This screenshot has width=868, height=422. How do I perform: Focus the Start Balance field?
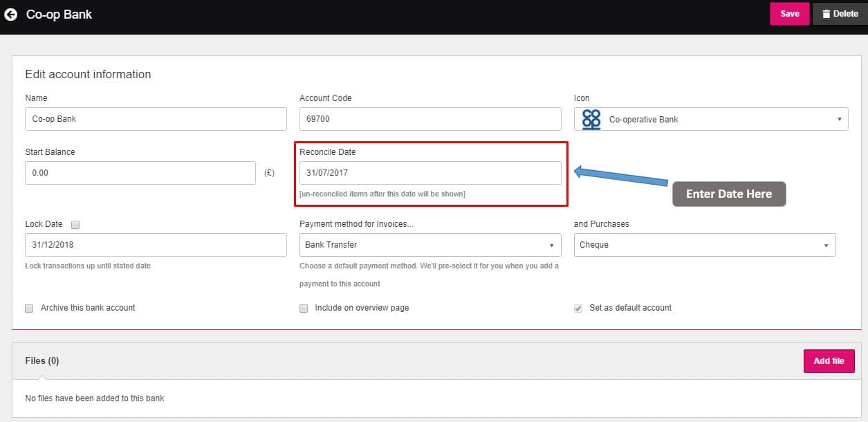pyautogui.click(x=140, y=173)
